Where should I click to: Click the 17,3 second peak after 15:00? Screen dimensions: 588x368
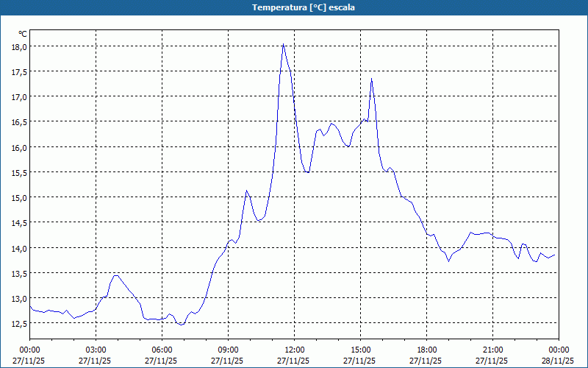tap(371, 79)
